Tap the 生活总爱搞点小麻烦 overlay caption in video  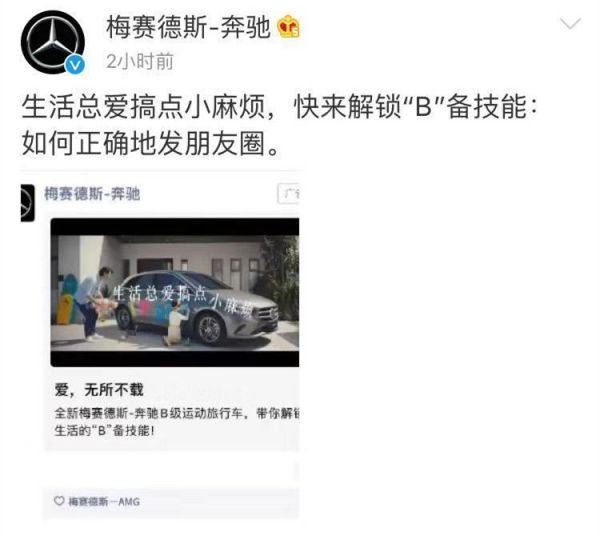click(x=184, y=300)
